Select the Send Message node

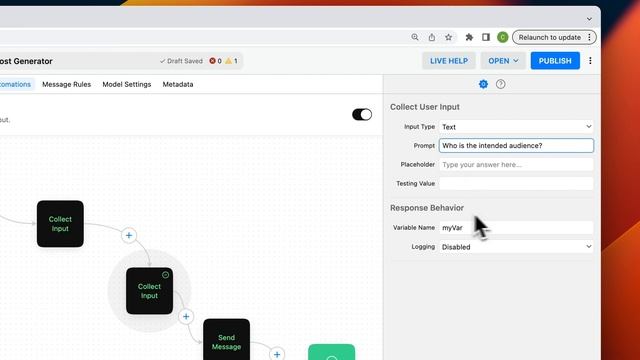tap(227, 340)
